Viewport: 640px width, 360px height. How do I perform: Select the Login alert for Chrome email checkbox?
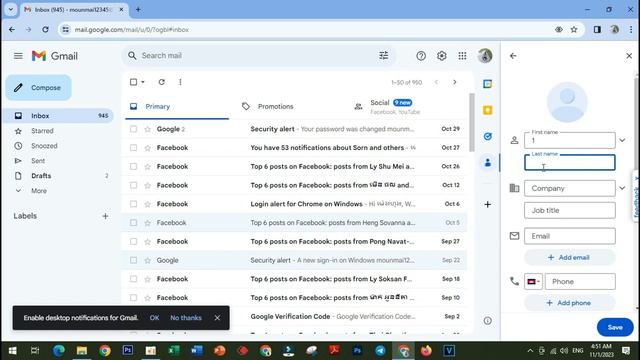[133, 204]
